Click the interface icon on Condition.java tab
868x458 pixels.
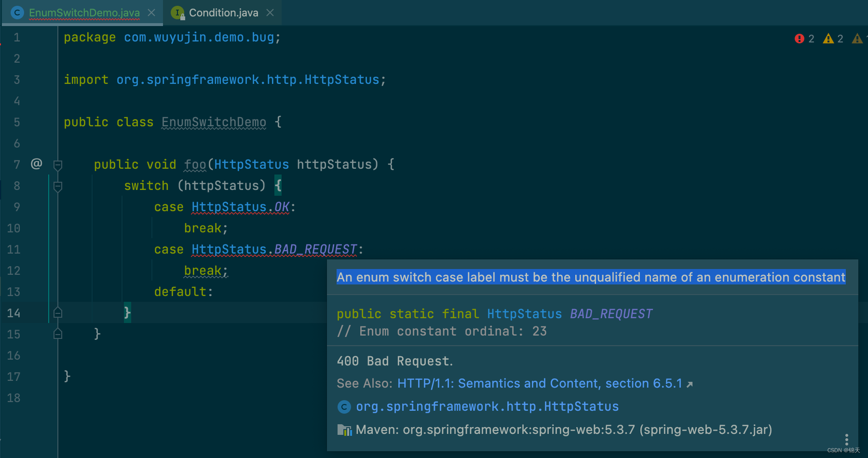[x=177, y=13]
